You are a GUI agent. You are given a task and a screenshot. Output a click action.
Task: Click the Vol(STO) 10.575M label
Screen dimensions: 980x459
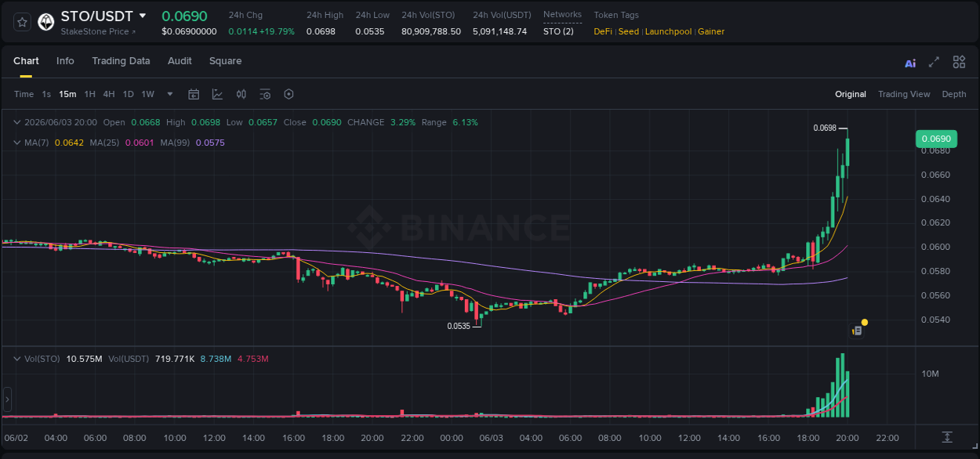click(x=64, y=359)
